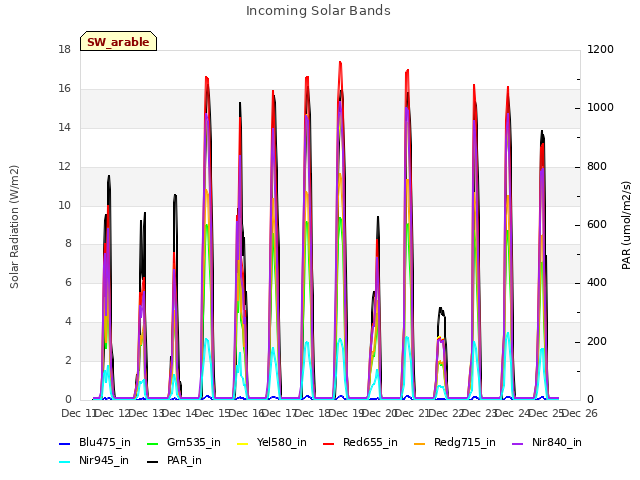Click the yellow Yel580_in legend color marker

click(x=243, y=443)
